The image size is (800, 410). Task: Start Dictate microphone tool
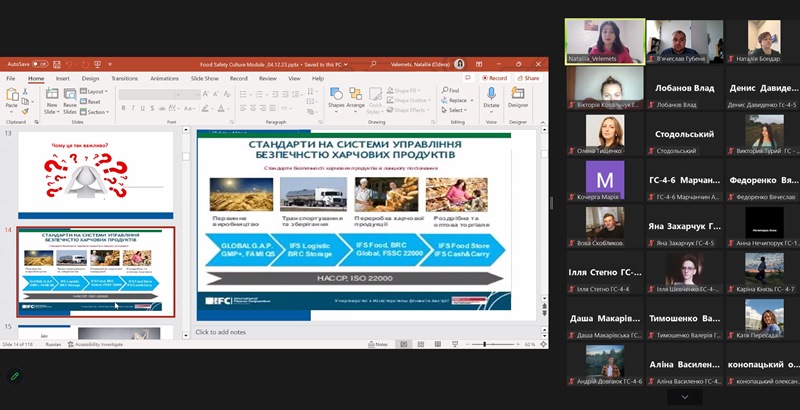(x=491, y=98)
